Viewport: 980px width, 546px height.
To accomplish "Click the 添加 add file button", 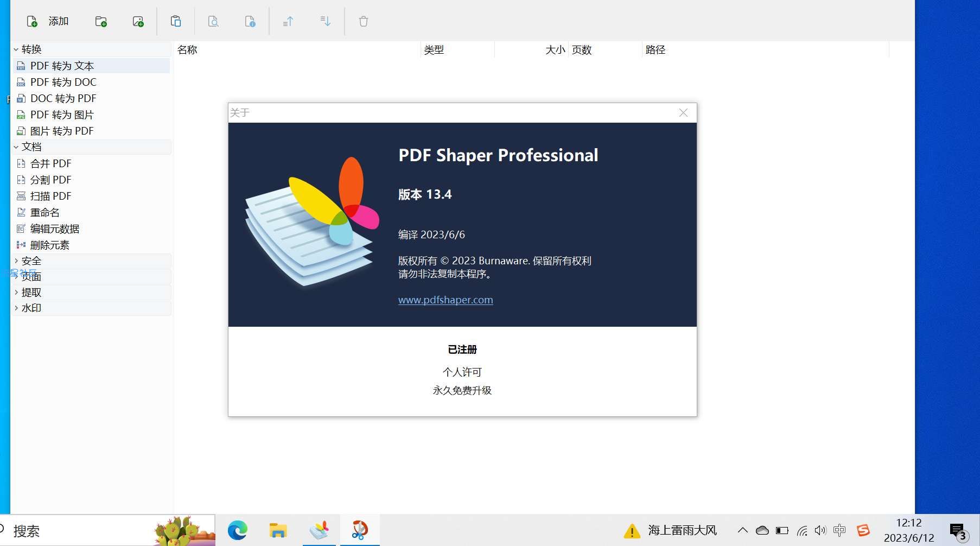I will pos(48,21).
